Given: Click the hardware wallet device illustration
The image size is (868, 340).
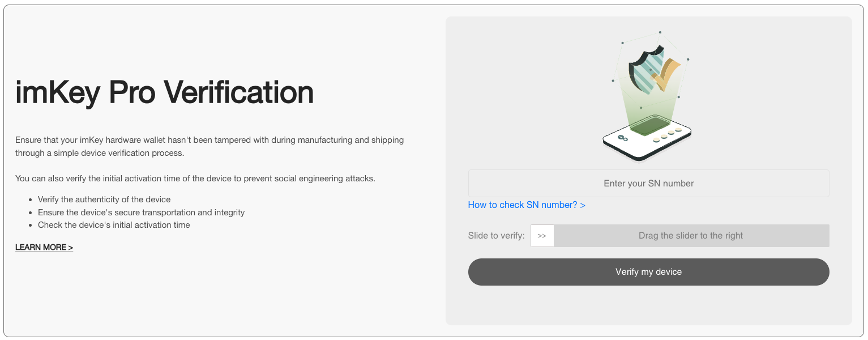Looking at the screenshot, I should [x=647, y=138].
